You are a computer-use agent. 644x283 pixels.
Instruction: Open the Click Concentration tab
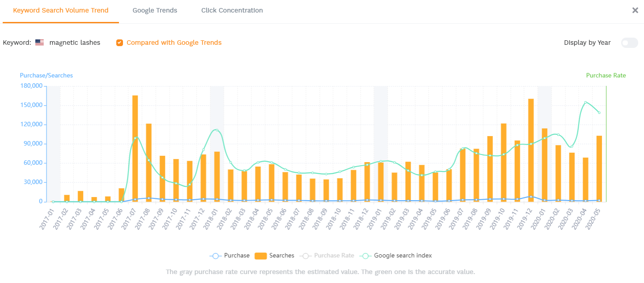[232, 10]
